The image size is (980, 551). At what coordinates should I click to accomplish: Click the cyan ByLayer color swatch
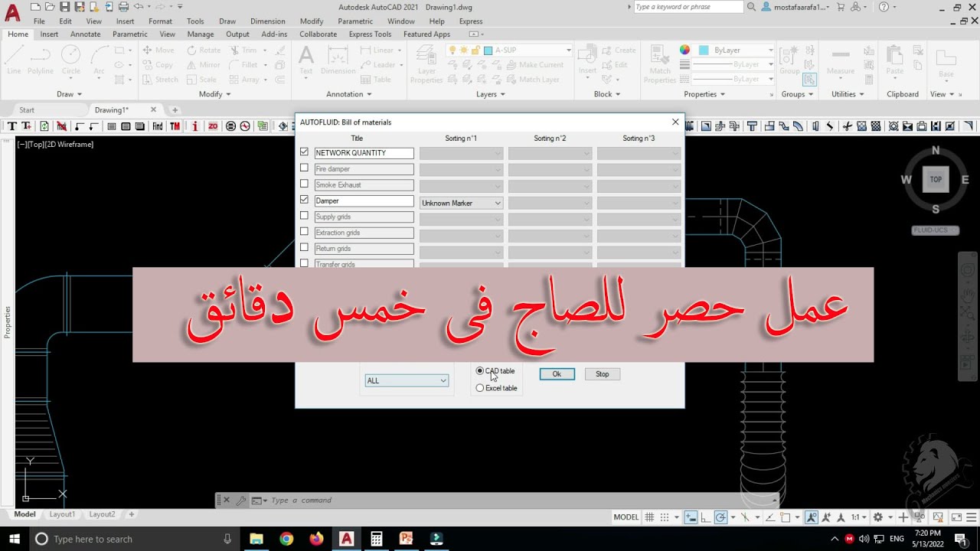(704, 51)
